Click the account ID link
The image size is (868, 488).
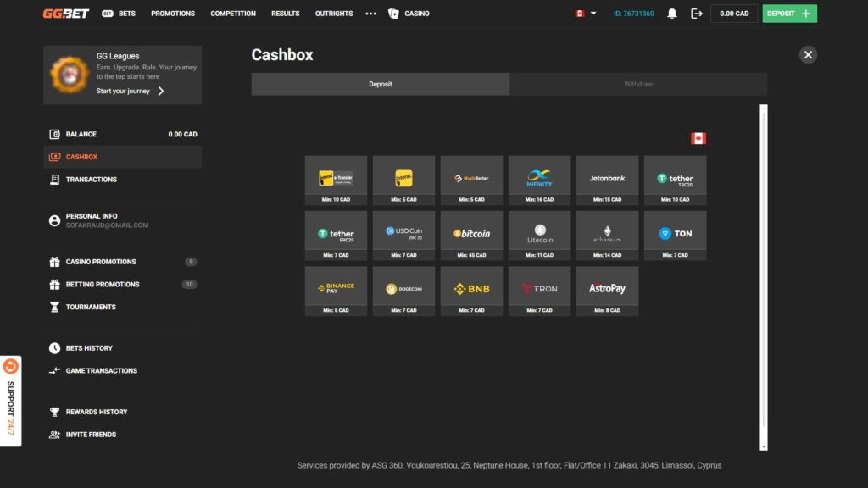pos(633,14)
